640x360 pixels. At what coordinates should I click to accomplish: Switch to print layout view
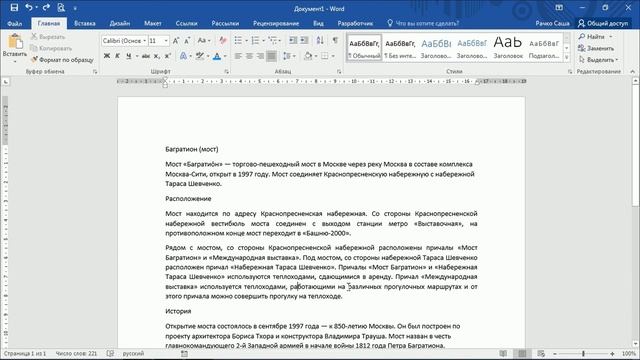tap(522, 353)
